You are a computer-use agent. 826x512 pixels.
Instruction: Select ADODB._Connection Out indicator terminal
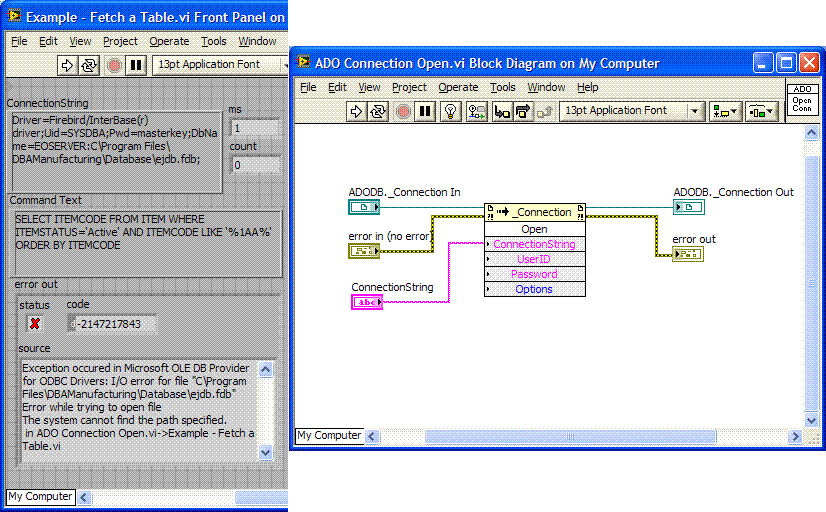pos(689,207)
